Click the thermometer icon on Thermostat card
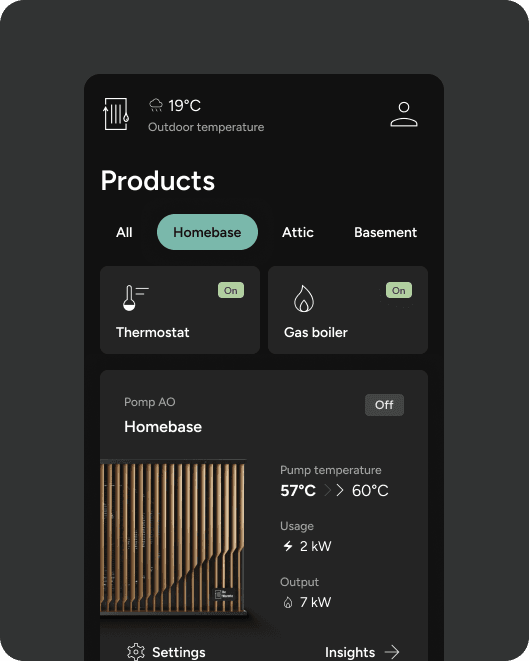 135,298
